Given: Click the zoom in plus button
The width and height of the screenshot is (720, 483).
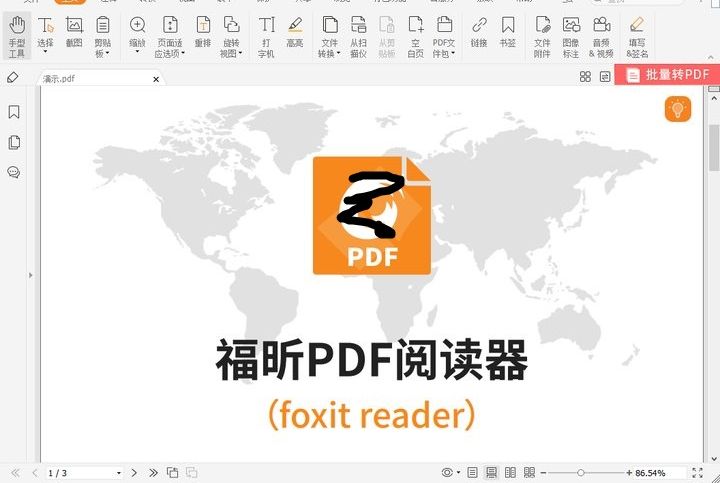Looking at the screenshot, I should [x=629, y=472].
